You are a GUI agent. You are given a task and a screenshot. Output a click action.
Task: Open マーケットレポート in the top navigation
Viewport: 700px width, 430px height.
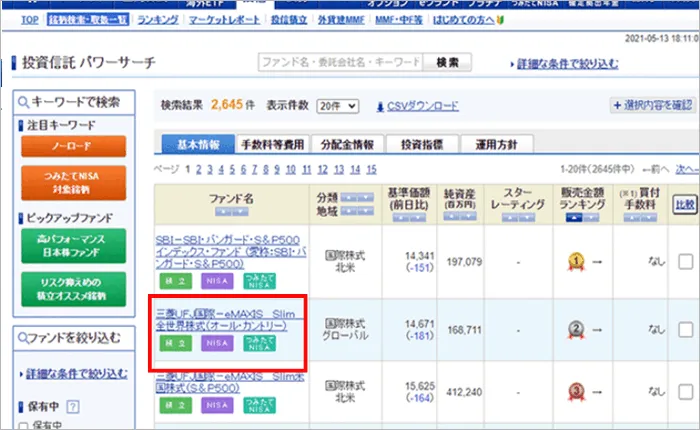pyautogui.click(x=224, y=20)
